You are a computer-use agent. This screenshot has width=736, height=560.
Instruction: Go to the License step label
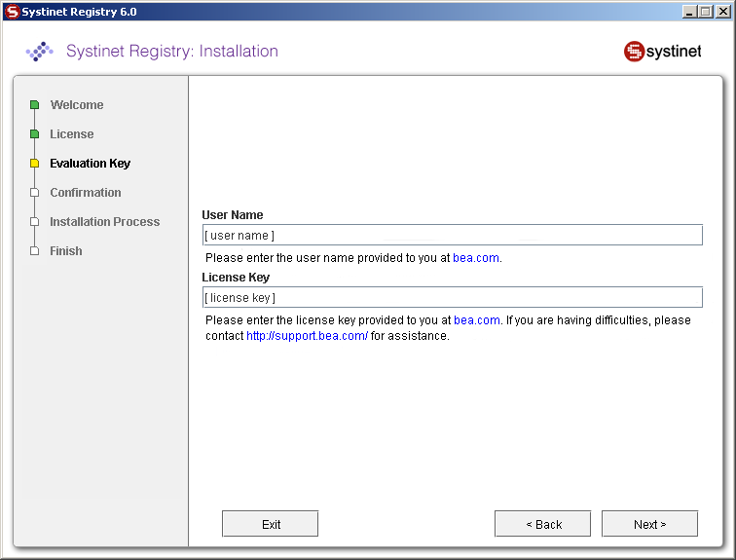click(x=72, y=133)
